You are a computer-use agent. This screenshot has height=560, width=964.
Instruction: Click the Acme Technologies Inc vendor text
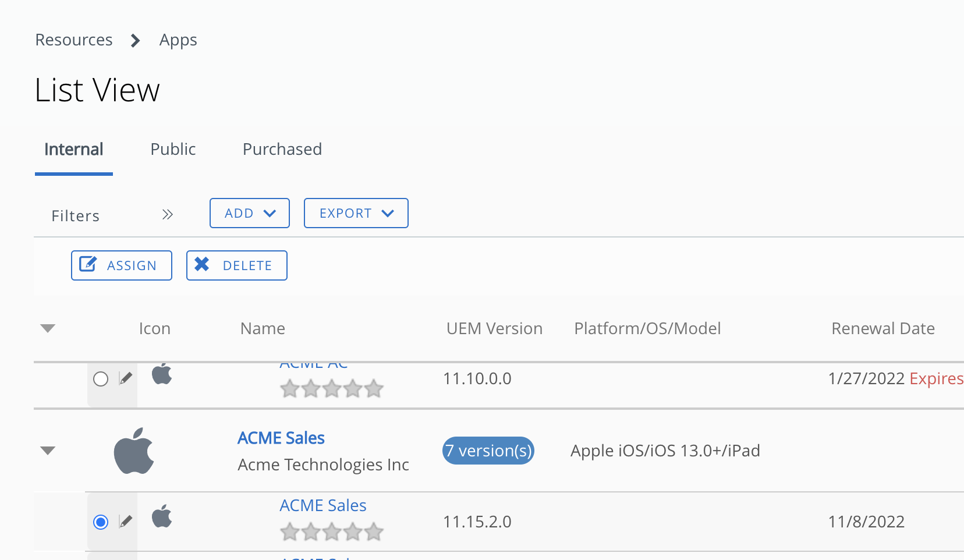point(324,465)
